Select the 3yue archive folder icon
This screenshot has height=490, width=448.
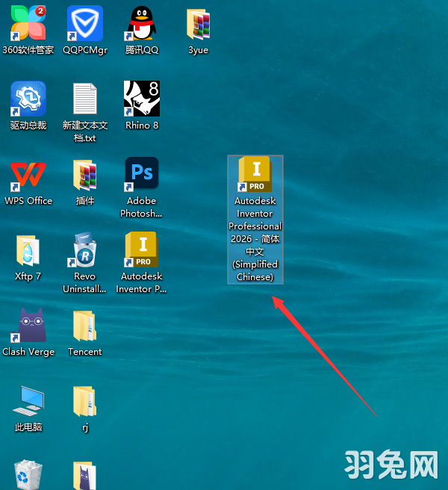pos(198,24)
